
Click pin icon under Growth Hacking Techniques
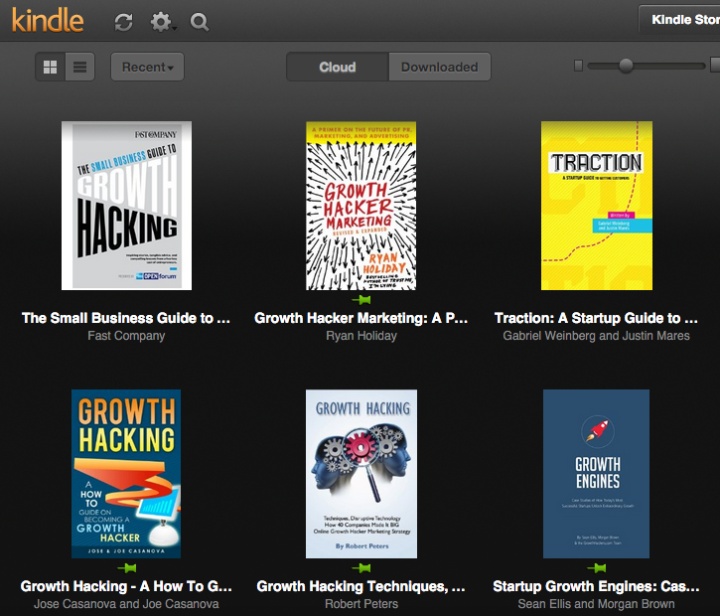click(x=361, y=569)
